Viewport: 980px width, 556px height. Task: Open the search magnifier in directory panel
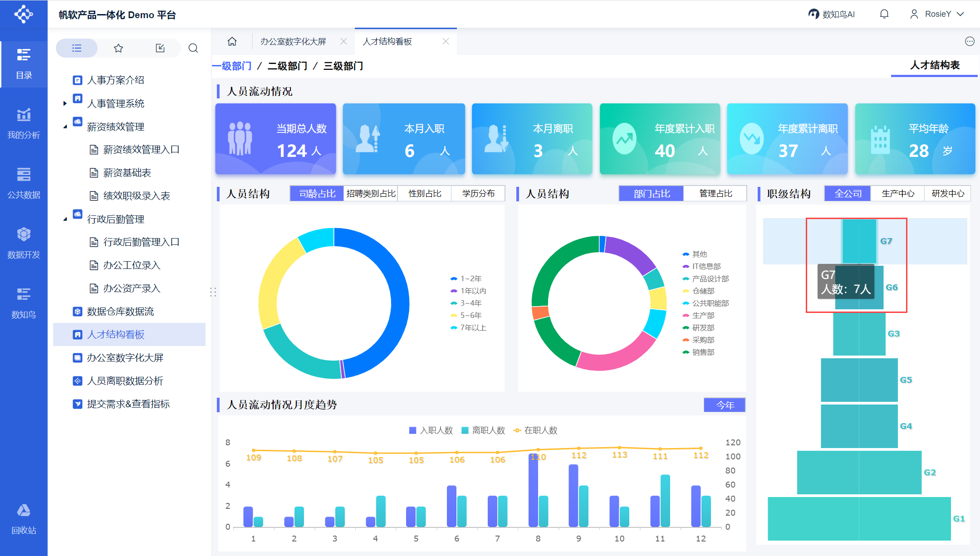coord(193,48)
